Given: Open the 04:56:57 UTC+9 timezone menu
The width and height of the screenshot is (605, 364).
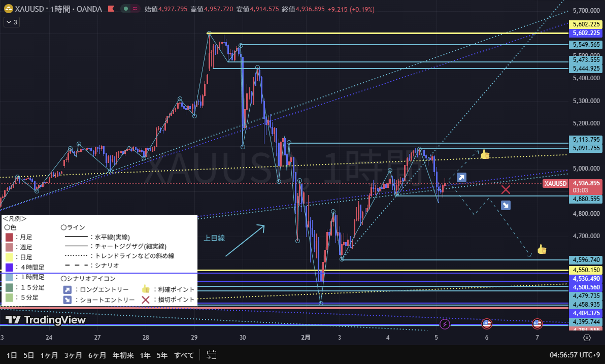Looking at the screenshot, I should coord(574,355).
